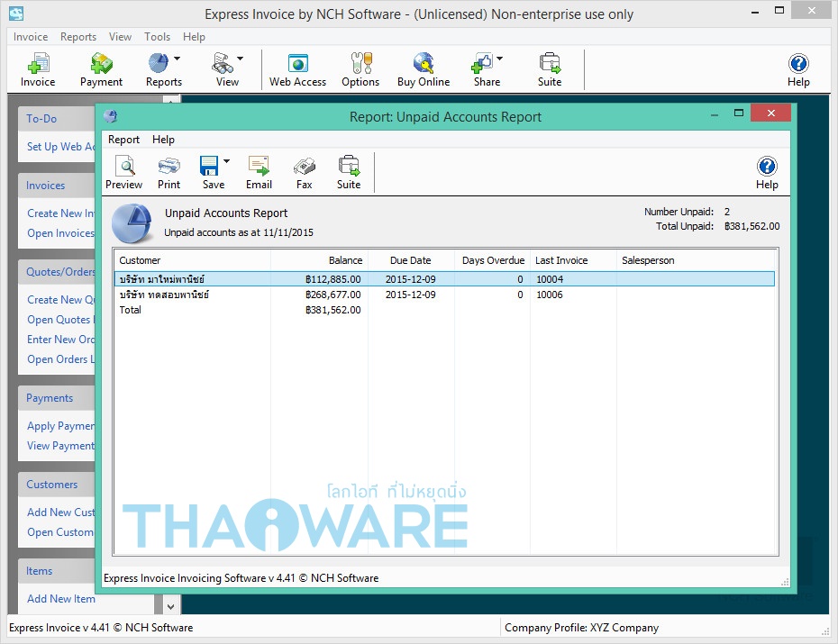
Task: Click the Fax icon in the report toolbar
Action: point(304,172)
